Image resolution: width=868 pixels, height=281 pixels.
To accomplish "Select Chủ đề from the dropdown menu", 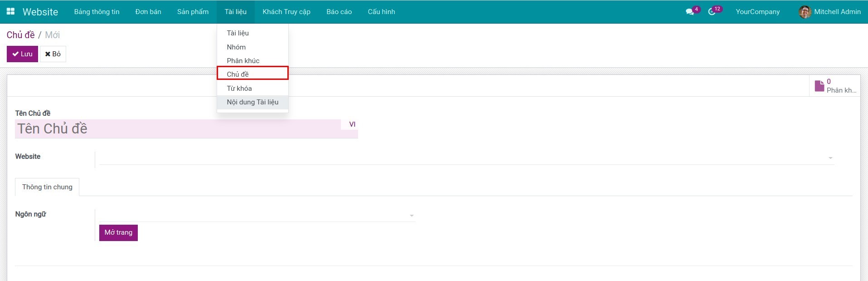I will (238, 74).
